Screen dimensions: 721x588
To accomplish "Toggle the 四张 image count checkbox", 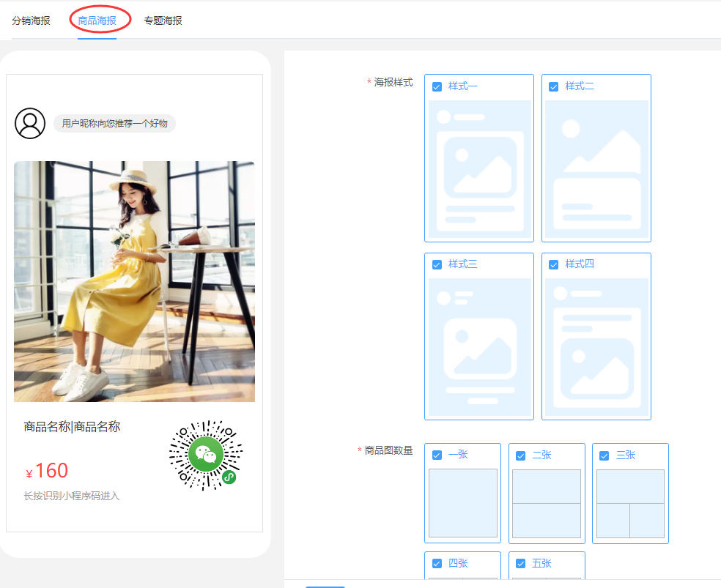I will tap(437, 564).
